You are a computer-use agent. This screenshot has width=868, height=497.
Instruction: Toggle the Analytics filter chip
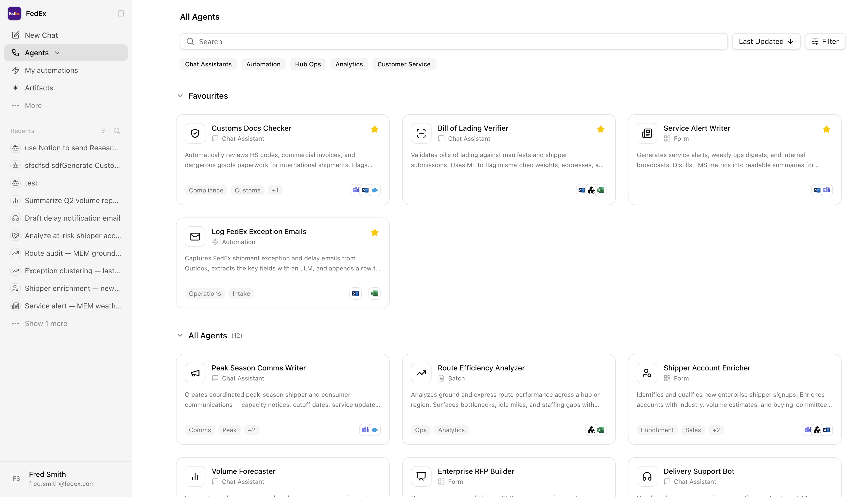[x=349, y=64]
